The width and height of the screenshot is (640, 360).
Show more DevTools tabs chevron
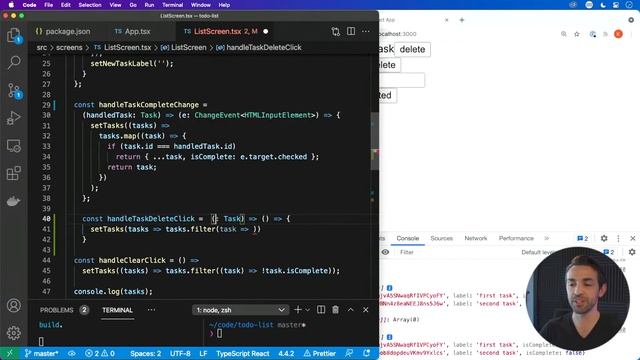point(546,238)
